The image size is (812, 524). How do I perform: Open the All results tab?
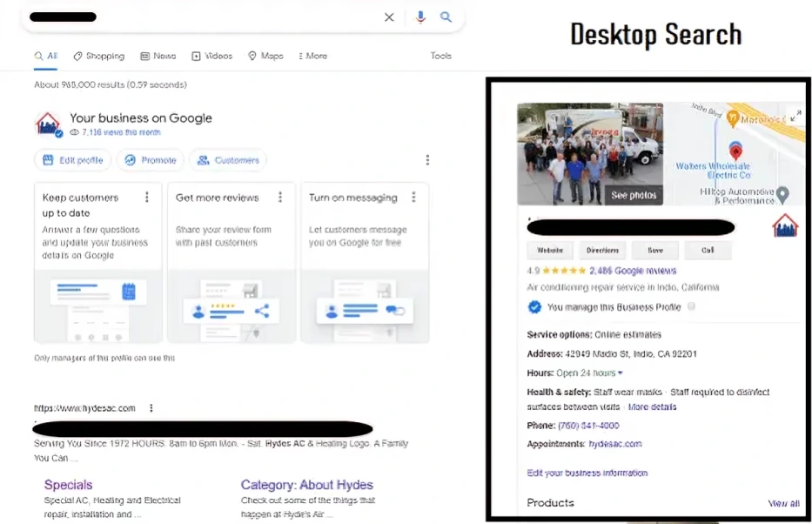click(x=45, y=56)
